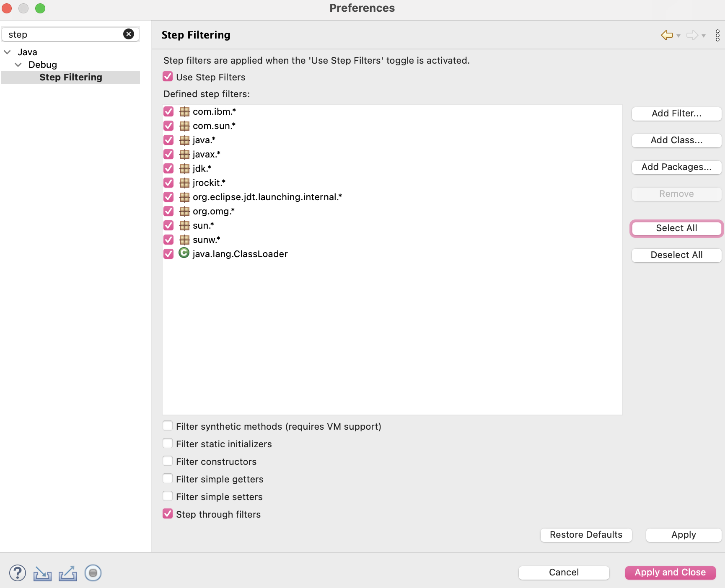Go back with the yellow arrow
The height and width of the screenshot is (588, 725).
(x=667, y=35)
